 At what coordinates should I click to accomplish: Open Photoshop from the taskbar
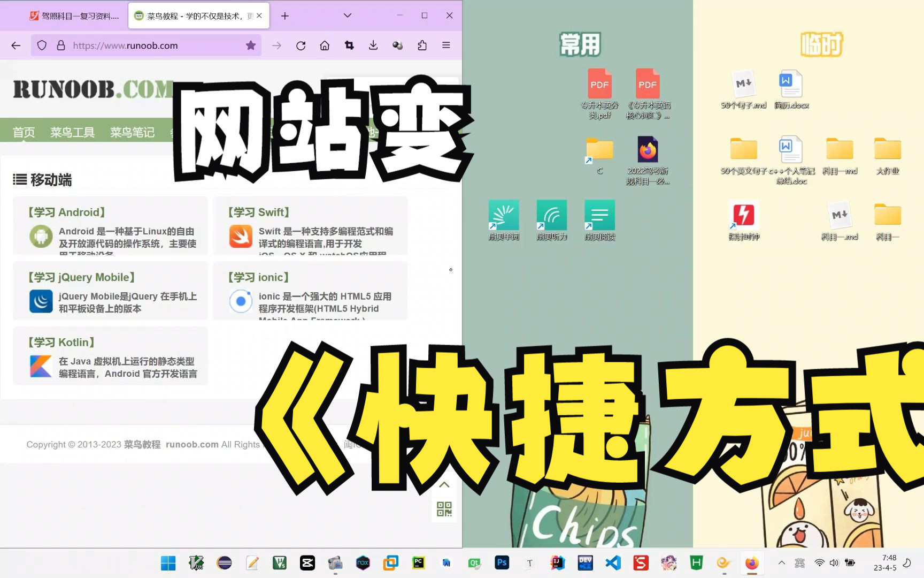(502, 562)
